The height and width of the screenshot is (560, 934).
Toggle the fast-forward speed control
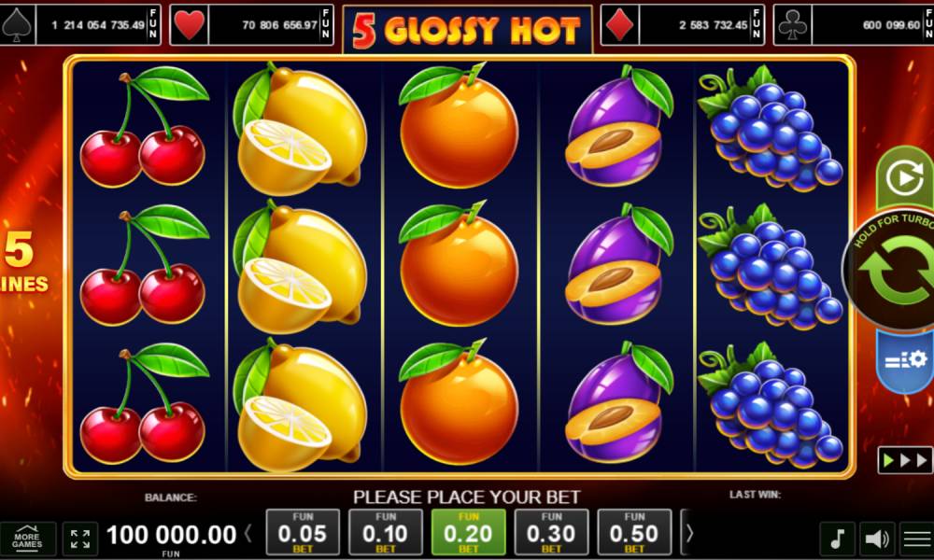click(x=905, y=460)
